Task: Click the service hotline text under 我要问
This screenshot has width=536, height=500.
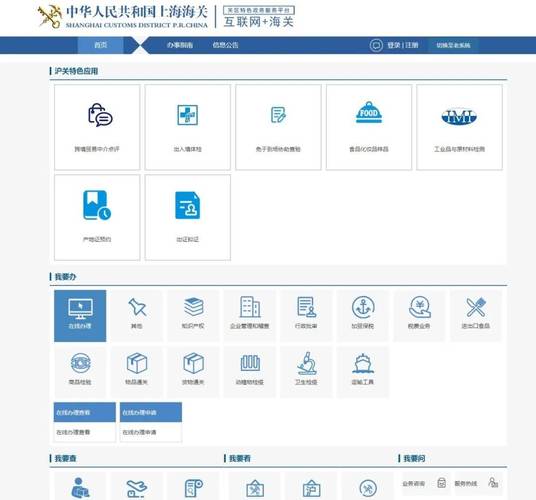Action: click(466, 484)
